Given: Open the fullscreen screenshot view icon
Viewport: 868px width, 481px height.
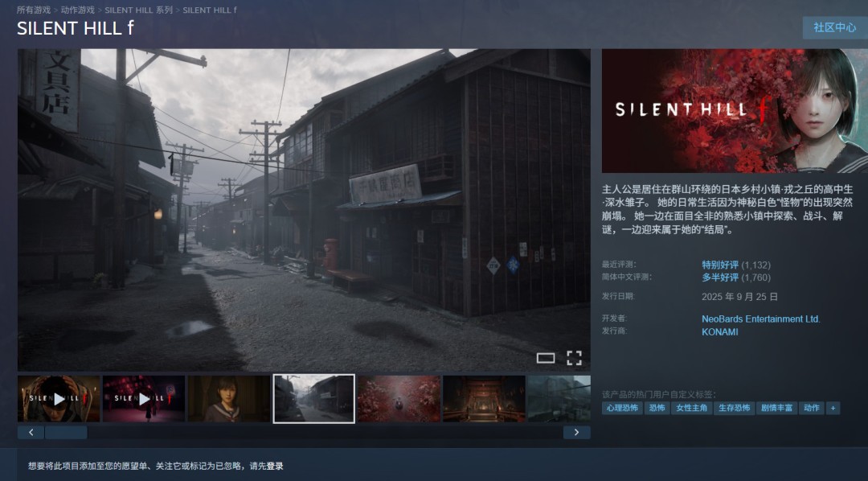Looking at the screenshot, I should pyautogui.click(x=574, y=358).
